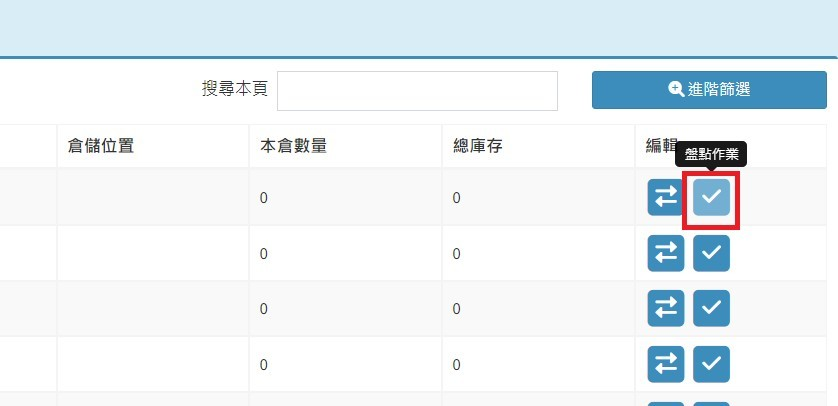Click the 搜尋本頁 label text
This screenshot has width=838, height=406.
pyautogui.click(x=234, y=89)
